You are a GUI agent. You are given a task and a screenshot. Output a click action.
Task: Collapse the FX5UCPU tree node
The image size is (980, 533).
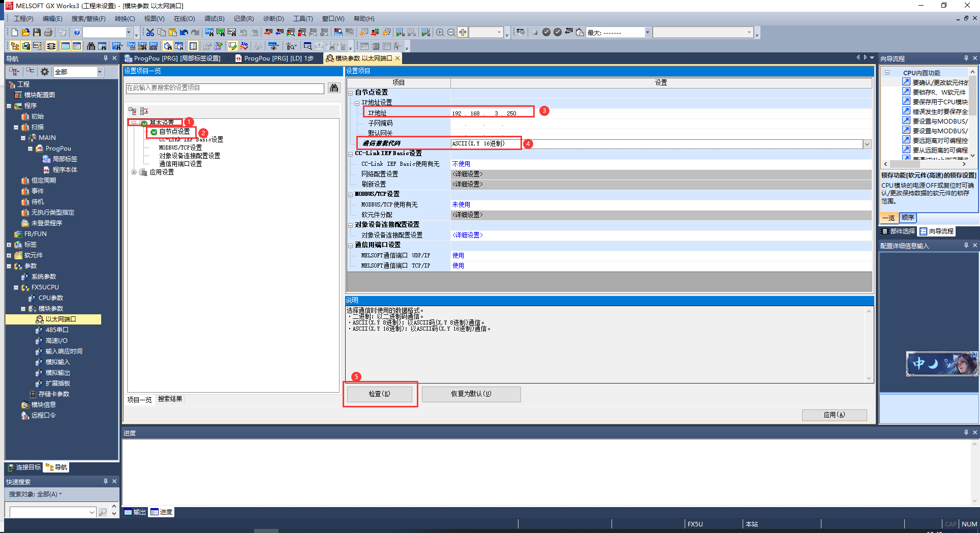tap(16, 287)
